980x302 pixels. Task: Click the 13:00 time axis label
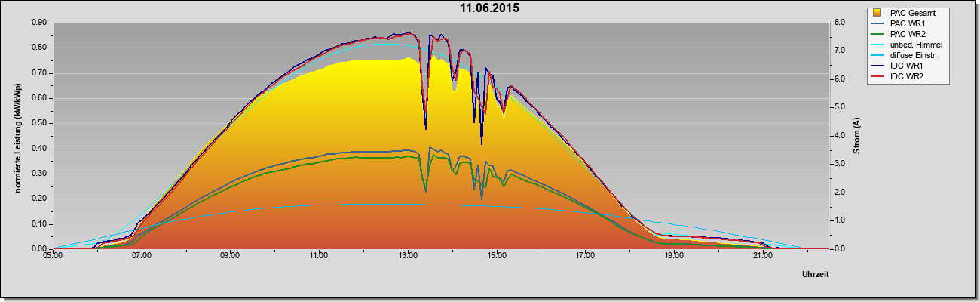pyautogui.click(x=408, y=256)
